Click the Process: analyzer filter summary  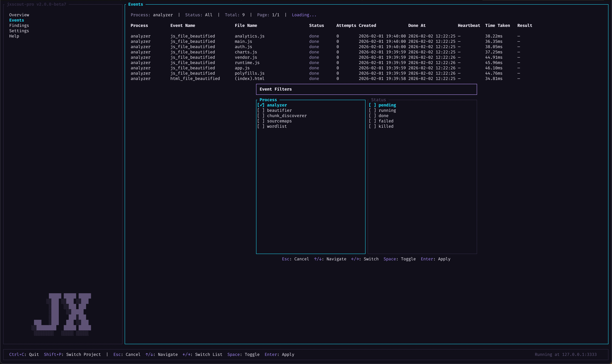pyautogui.click(x=152, y=15)
